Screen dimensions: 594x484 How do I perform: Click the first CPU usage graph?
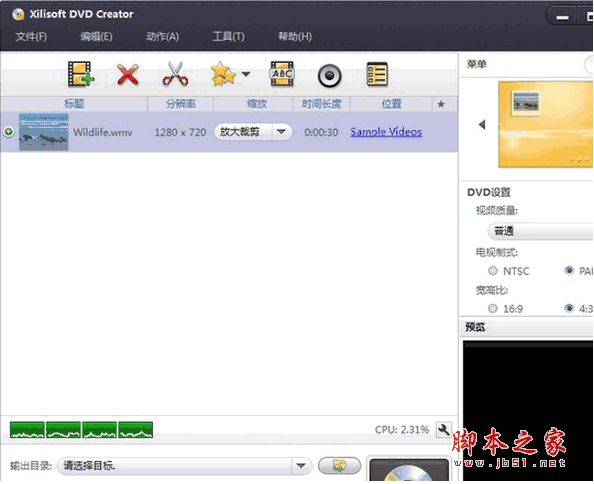(27, 430)
